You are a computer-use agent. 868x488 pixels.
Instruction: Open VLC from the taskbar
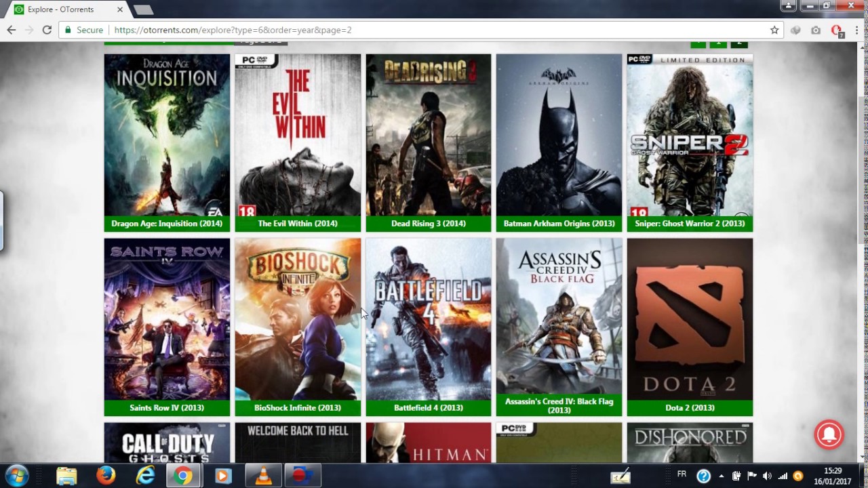coord(262,476)
